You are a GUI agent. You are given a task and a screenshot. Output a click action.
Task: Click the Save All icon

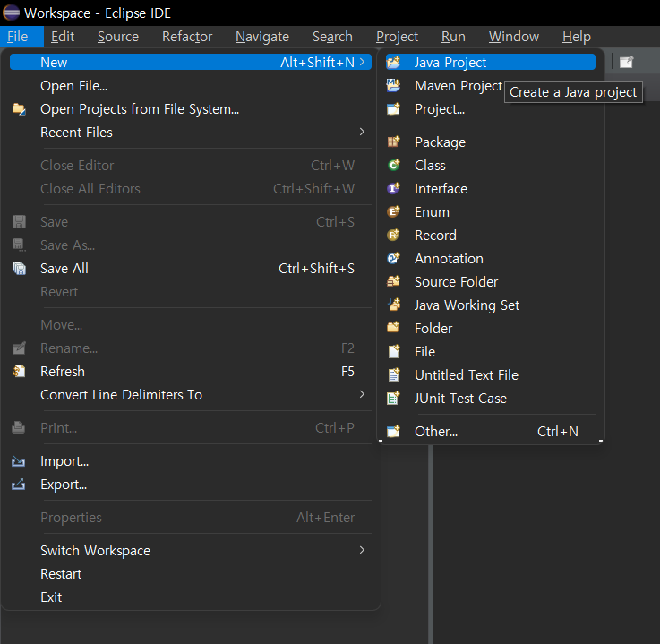[19, 269]
